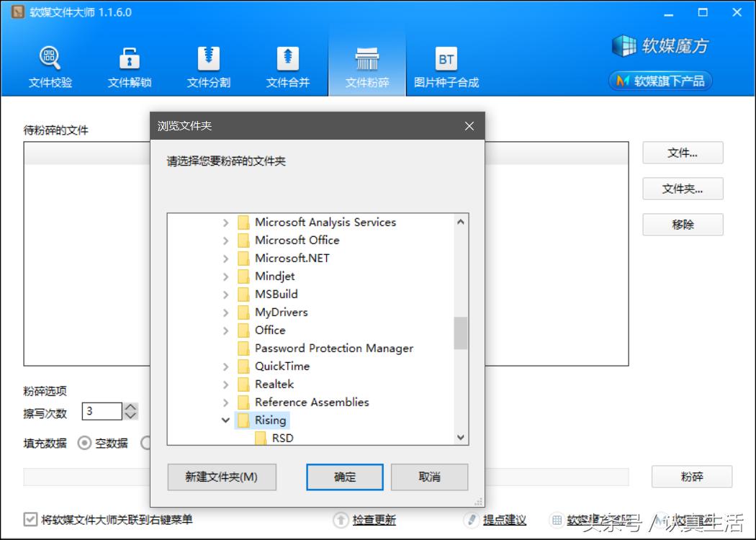Image resolution: width=756 pixels, height=540 pixels.
Task: Expand the Reference Assemblies folder
Action: (x=225, y=402)
